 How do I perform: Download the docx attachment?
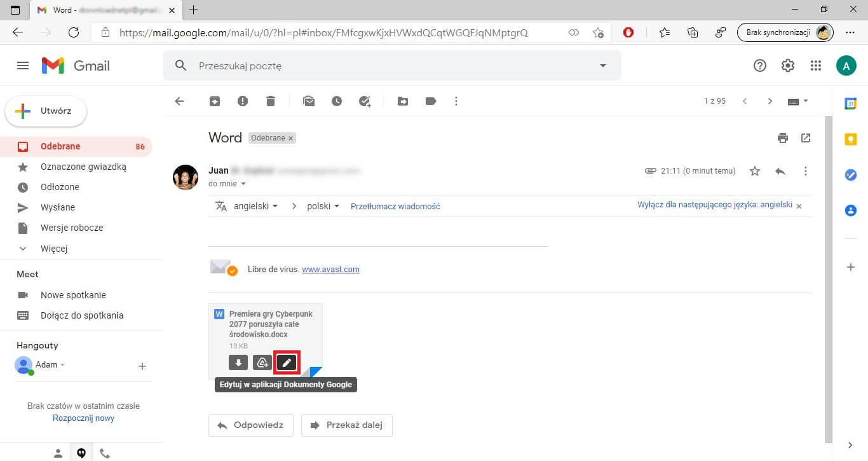[238, 362]
